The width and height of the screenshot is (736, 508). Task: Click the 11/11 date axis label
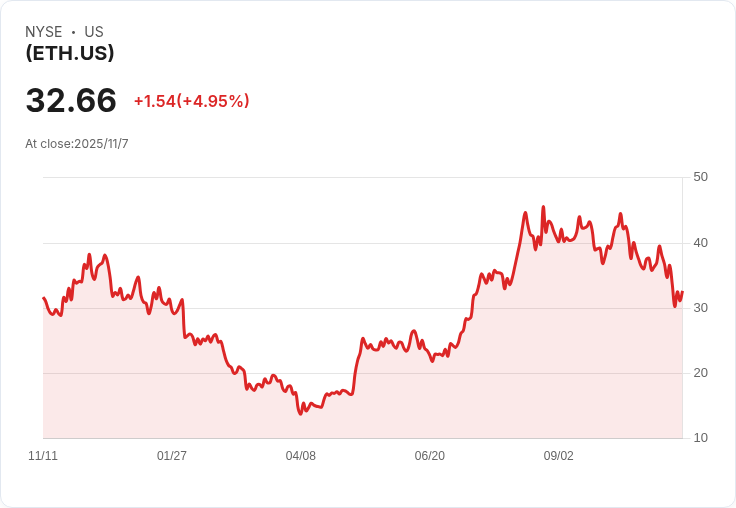(43, 456)
